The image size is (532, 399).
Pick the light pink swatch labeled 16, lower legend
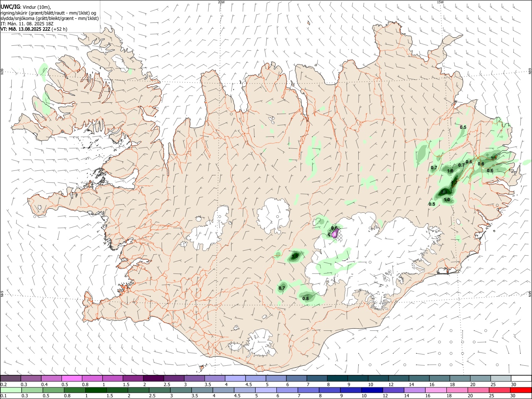436,390
